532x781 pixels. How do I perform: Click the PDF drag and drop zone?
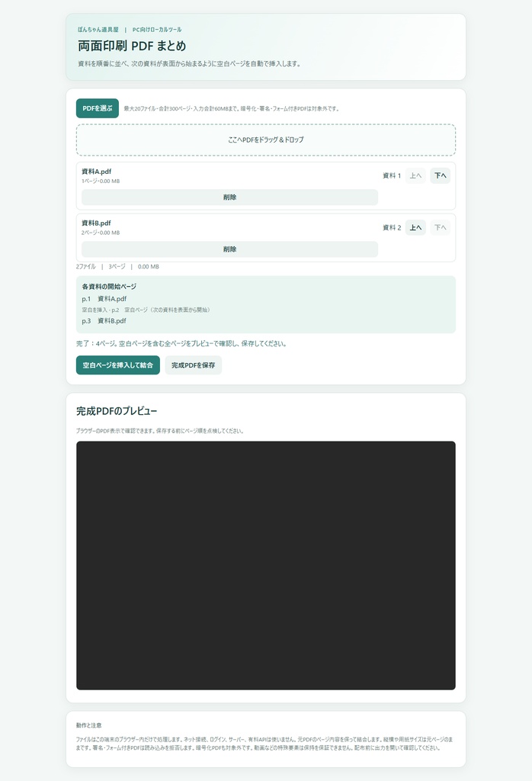click(266, 140)
